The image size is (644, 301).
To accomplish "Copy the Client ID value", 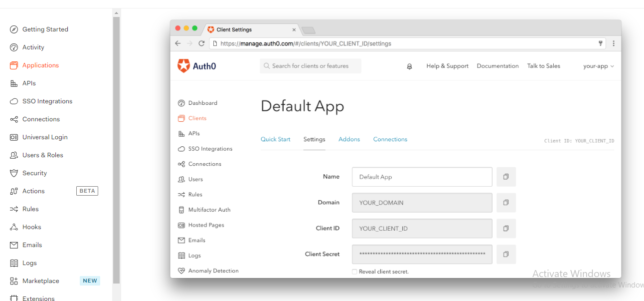I will click(506, 228).
